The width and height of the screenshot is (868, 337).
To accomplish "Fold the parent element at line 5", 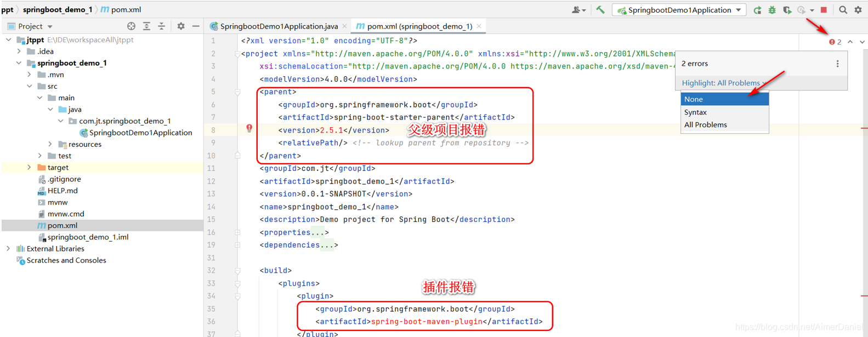I will 237,92.
